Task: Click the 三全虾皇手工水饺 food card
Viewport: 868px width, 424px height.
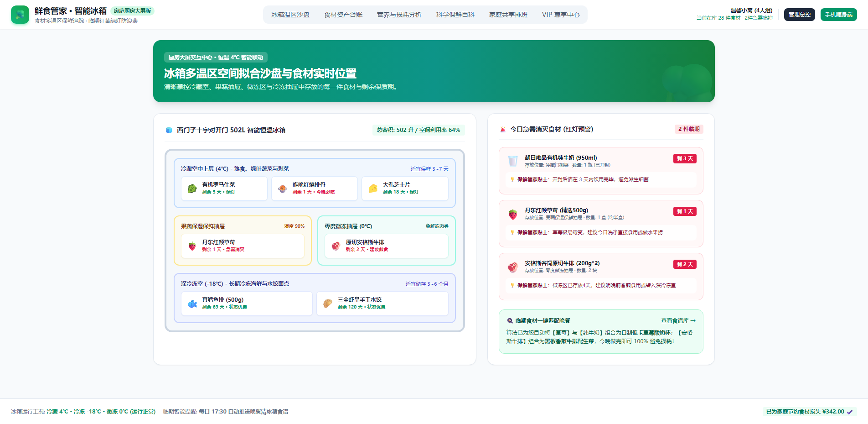Action: pyautogui.click(x=382, y=304)
